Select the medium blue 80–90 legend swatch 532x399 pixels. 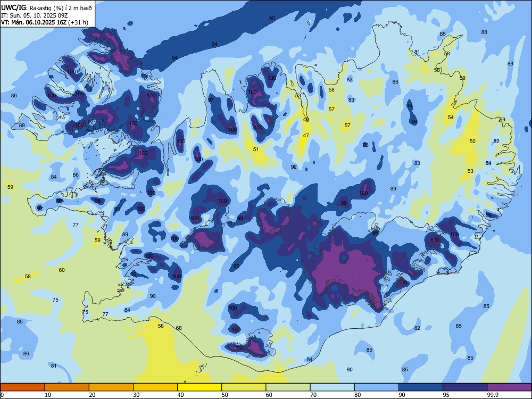point(376,387)
